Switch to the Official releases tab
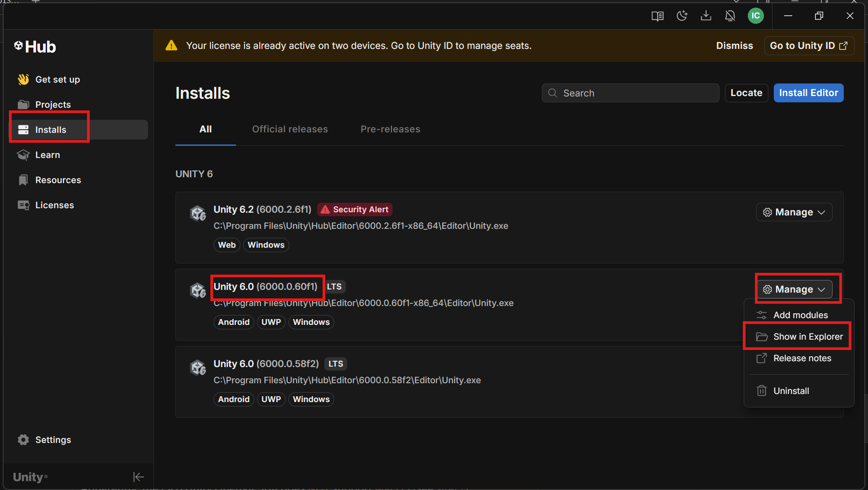The image size is (868, 490). (x=290, y=129)
